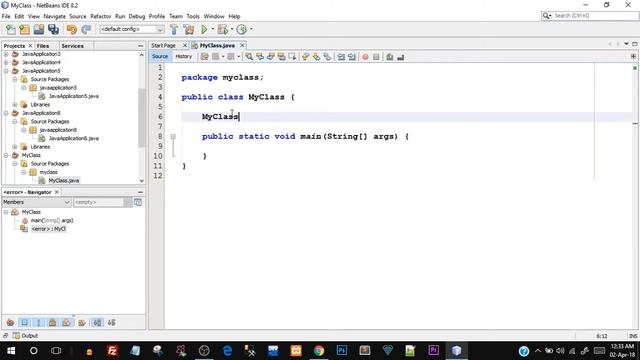This screenshot has width=640, height=360.
Task: Click the Stop Macro Recording icon
Action: (x=376, y=57)
